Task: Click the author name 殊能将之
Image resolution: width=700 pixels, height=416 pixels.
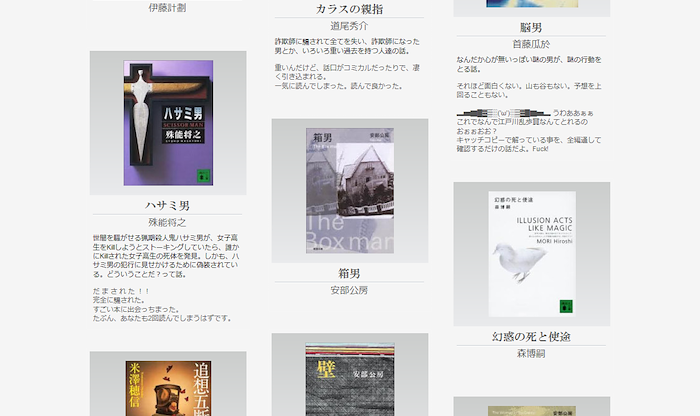Action: pyautogui.click(x=167, y=222)
